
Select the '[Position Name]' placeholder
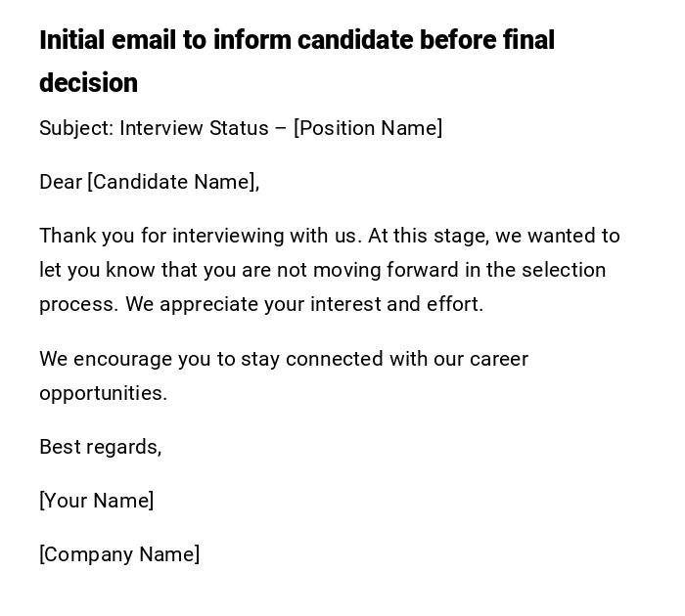[368, 128]
